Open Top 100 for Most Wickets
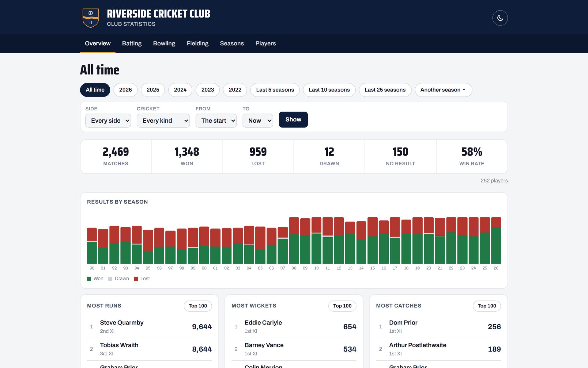The image size is (588, 368). pos(342,306)
